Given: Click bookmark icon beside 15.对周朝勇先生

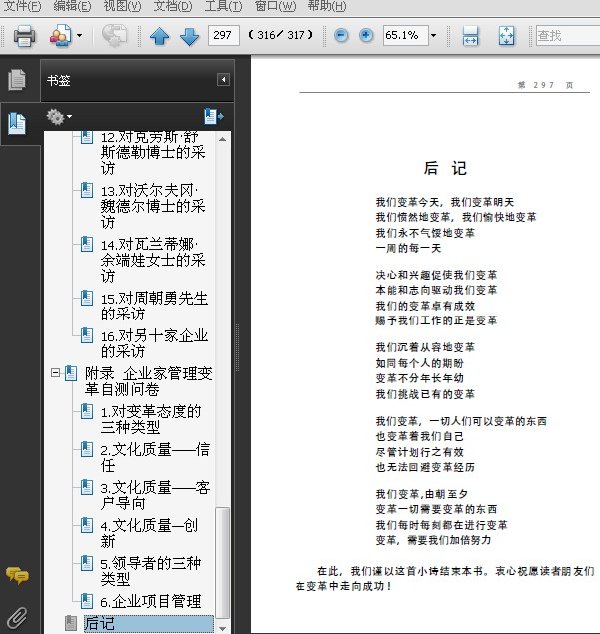Looking at the screenshot, I should pyautogui.click(x=87, y=298).
